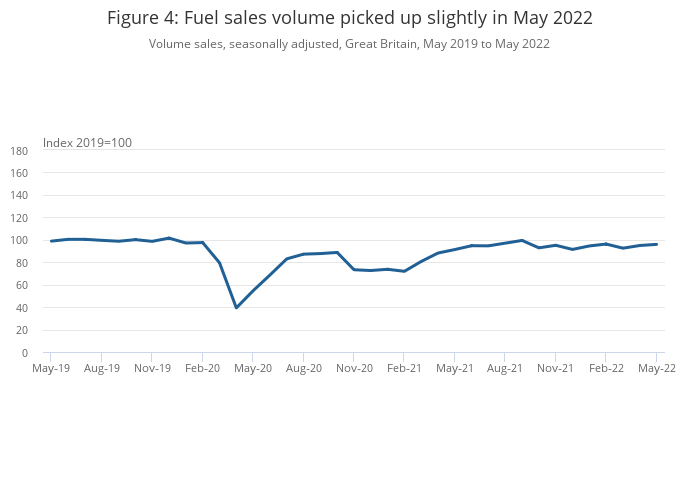Viewport: 700px width, 502px height.
Task: Click the Feb-21 x-axis label
Action: tap(404, 368)
